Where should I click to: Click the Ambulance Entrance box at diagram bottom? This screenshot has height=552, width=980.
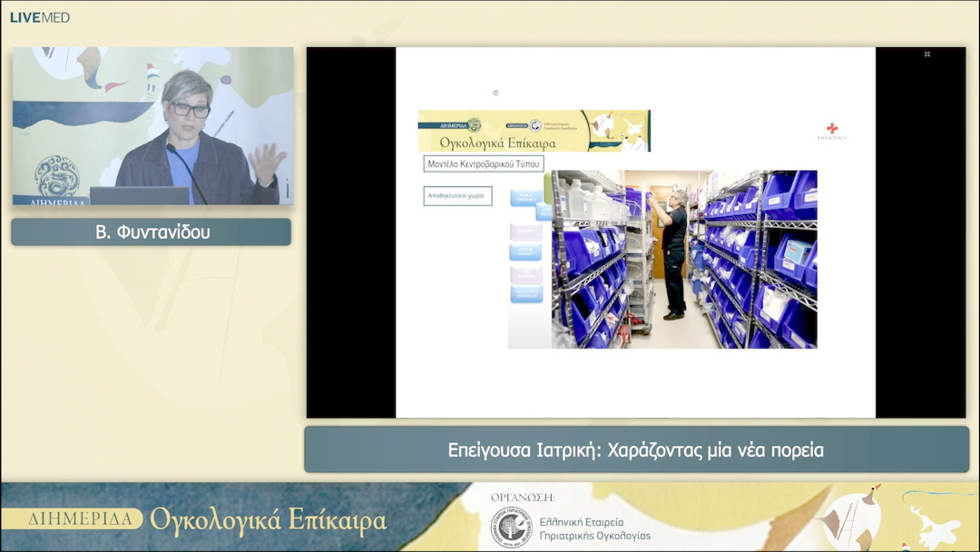[x=525, y=294]
